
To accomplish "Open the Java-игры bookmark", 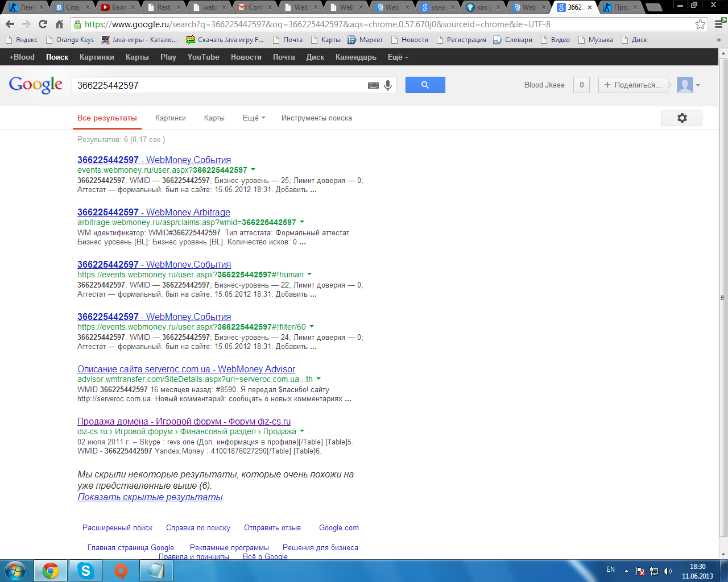I will tap(139, 40).
